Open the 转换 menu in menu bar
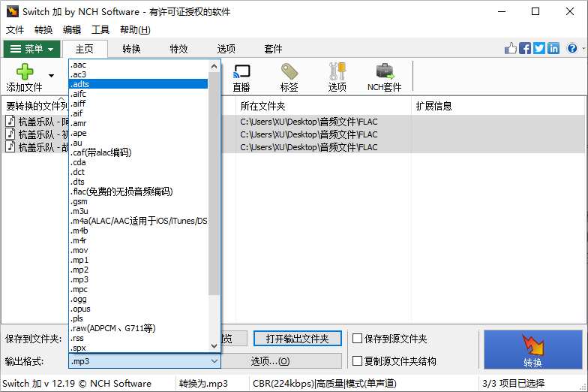Screen dimensions: 588x392 [x=43, y=30]
